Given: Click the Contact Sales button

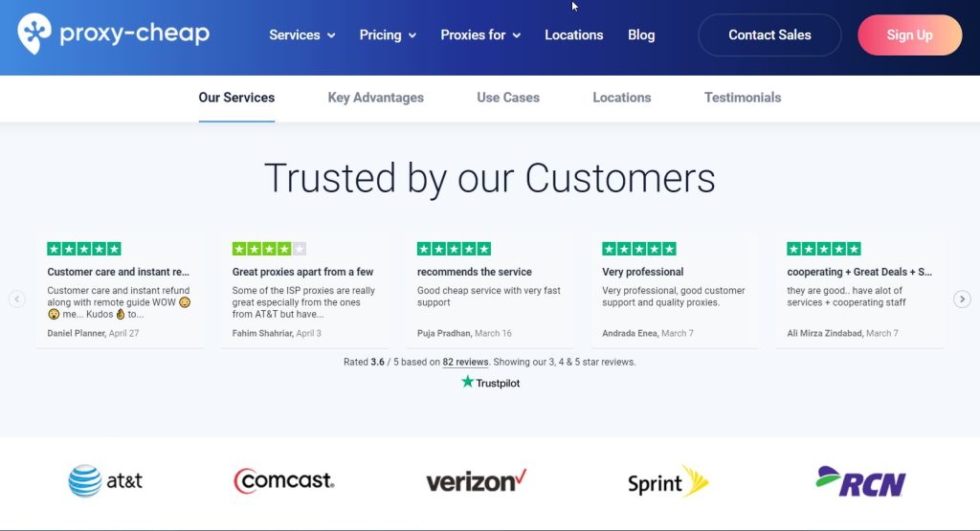Looking at the screenshot, I should [769, 35].
